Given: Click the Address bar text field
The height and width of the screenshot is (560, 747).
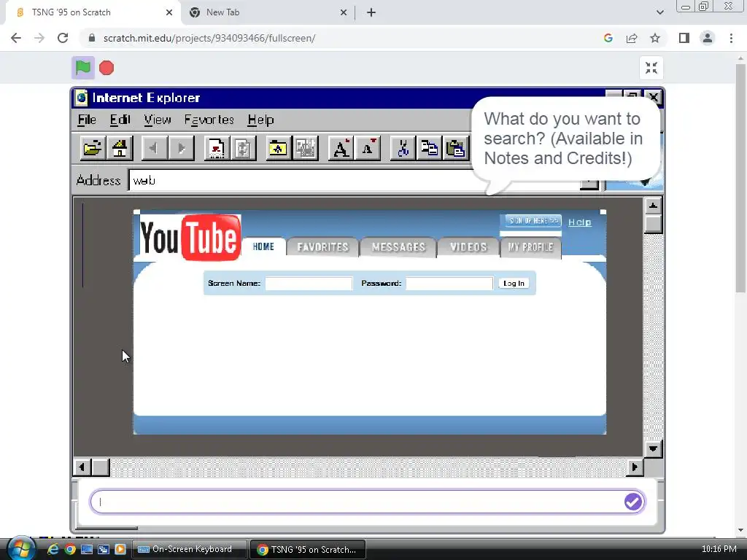Looking at the screenshot, I should (355, 181).
